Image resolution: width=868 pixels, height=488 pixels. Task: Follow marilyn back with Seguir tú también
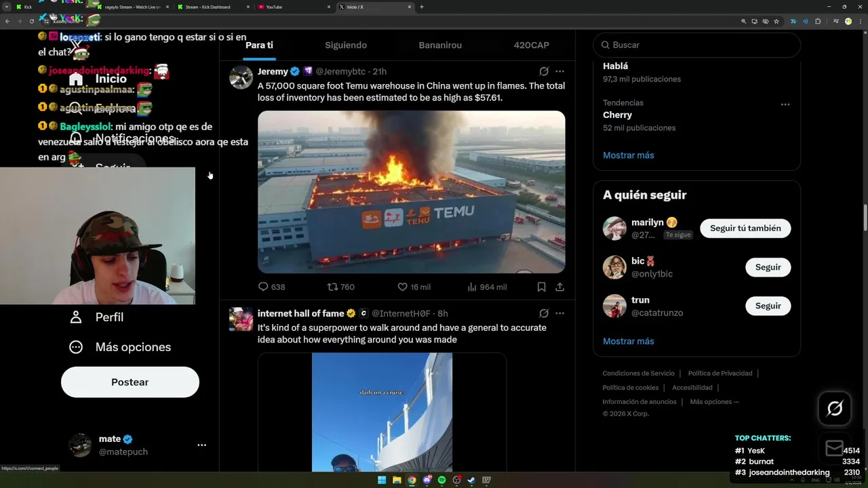coord(745,228)
